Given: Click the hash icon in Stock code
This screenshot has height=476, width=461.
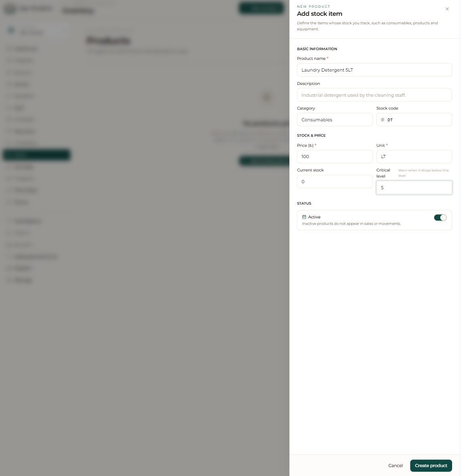Looking at the screenshot, I should [x=382, y=120].
